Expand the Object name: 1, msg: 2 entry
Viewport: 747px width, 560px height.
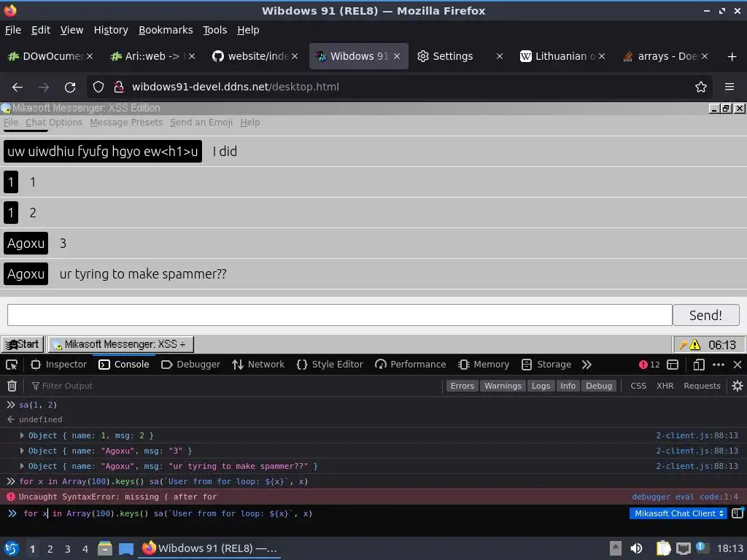pyautogui.click(x=22, y=435)
